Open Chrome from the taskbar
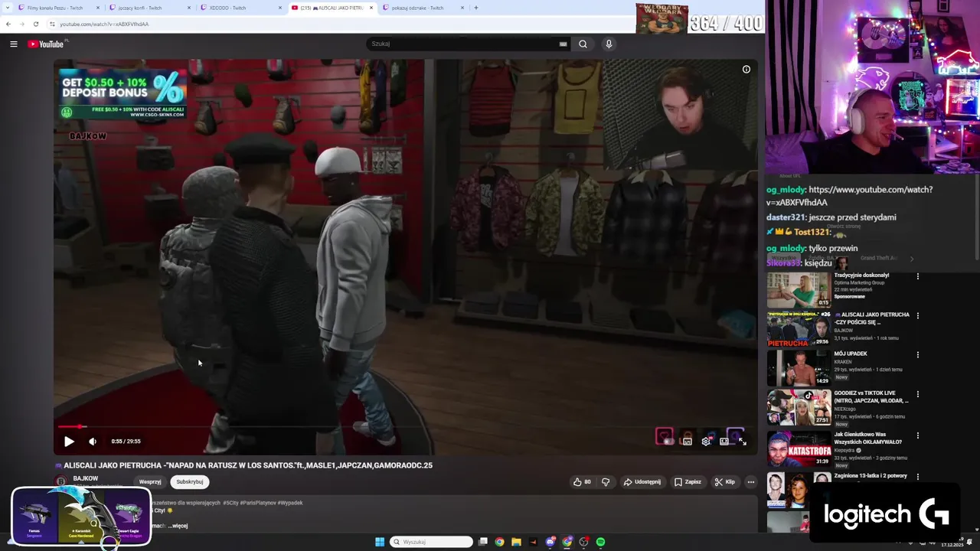 [x=499, y=542]
